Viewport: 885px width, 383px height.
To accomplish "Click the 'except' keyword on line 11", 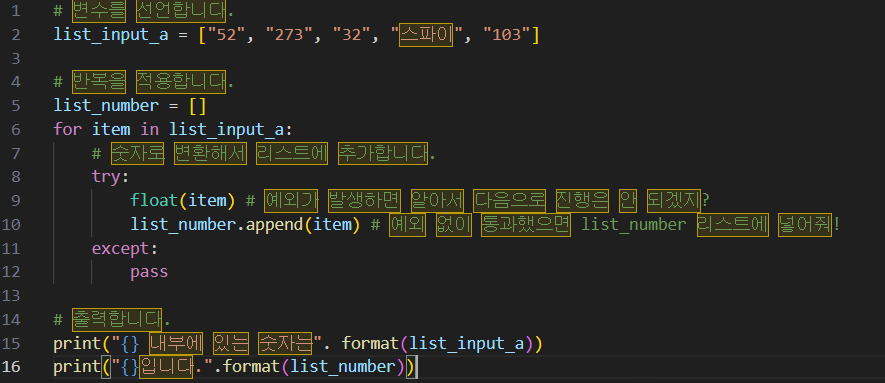I will [120, 248].
